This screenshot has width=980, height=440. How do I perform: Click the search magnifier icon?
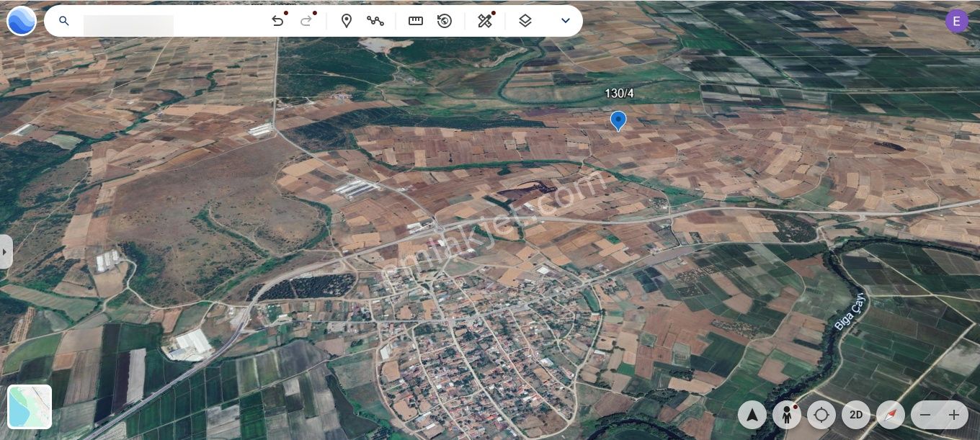pyautogui.click(x=64, y=21)
